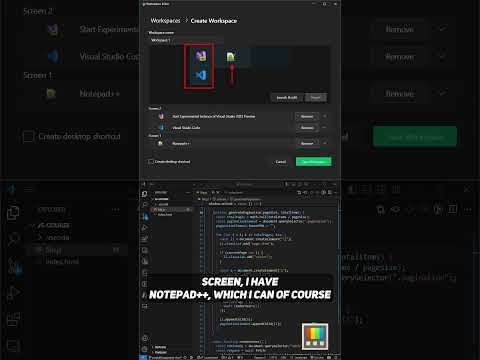Image resolution: width=480 pixels, height=360 pixels.
Task: Open Search view in VS Code activity bar
Action: (145, 205)
